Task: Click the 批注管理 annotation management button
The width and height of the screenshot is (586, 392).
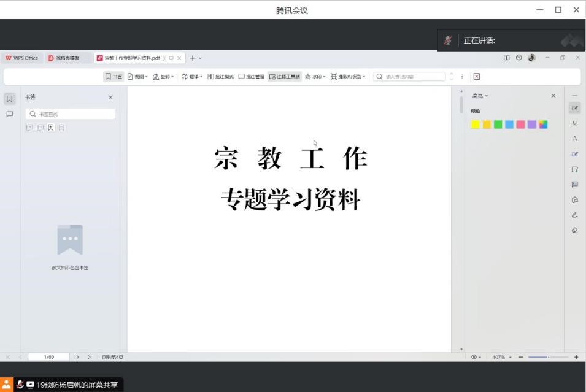Action: [252, 77]
